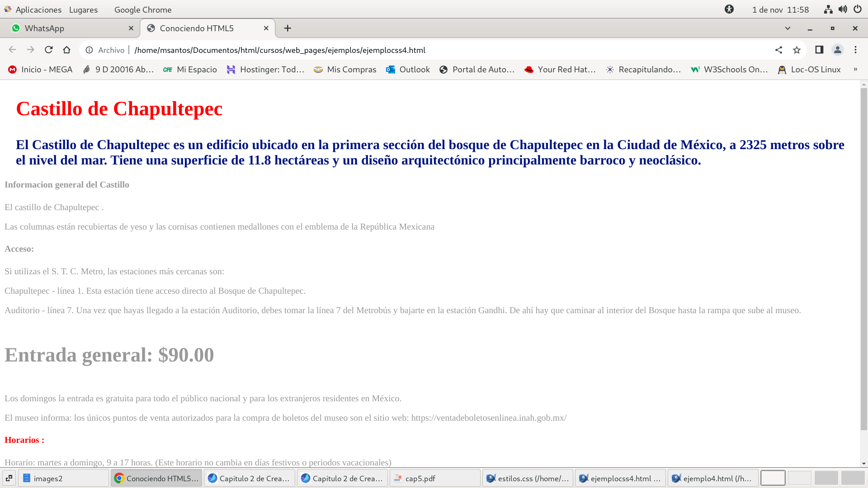The width and height of the screenshot is (868, 488).
Task: Open the share page icon
Action: tap(778, 50)
